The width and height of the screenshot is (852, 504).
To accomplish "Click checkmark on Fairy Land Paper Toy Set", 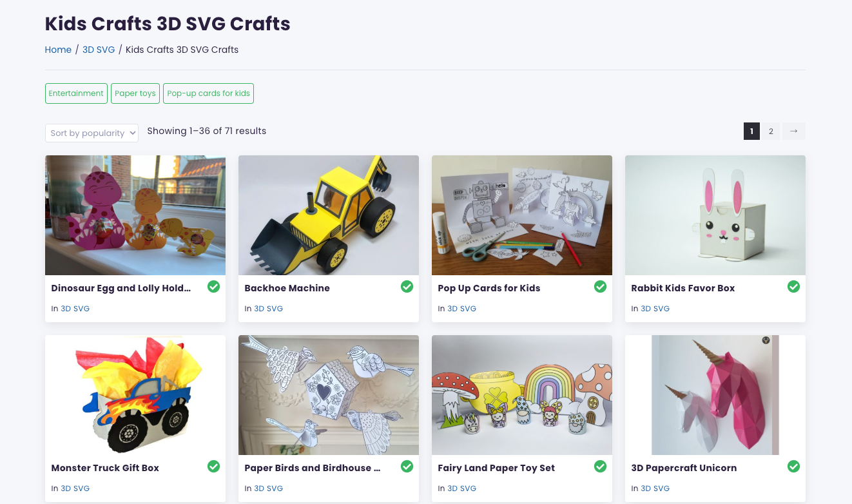I will click(600, 467).
